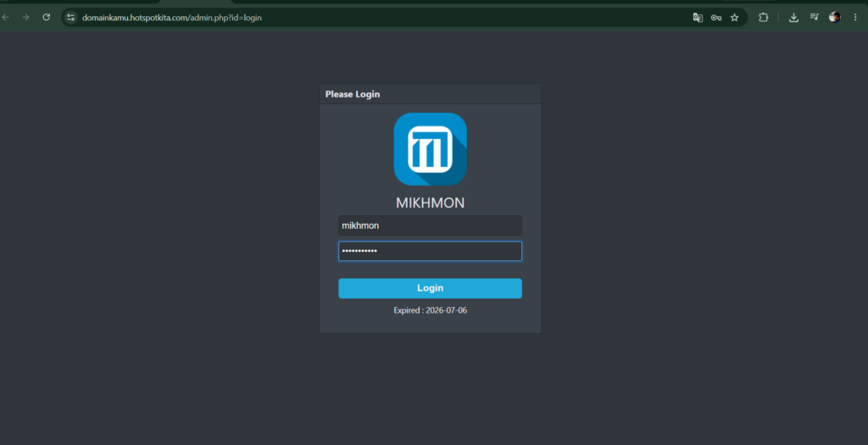Click the 'Expired : 2026-07-06' text
Viewport: 868px width, 445px height.
tap(430, 310)
